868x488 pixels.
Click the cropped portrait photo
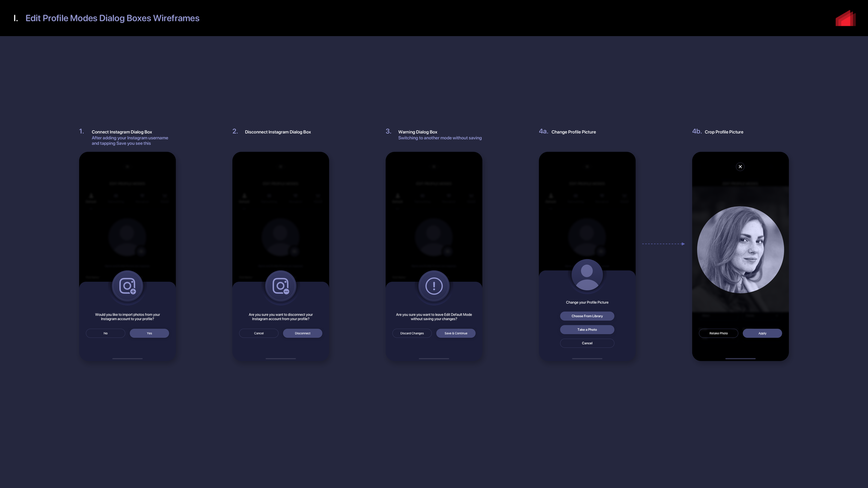(740, 250)
